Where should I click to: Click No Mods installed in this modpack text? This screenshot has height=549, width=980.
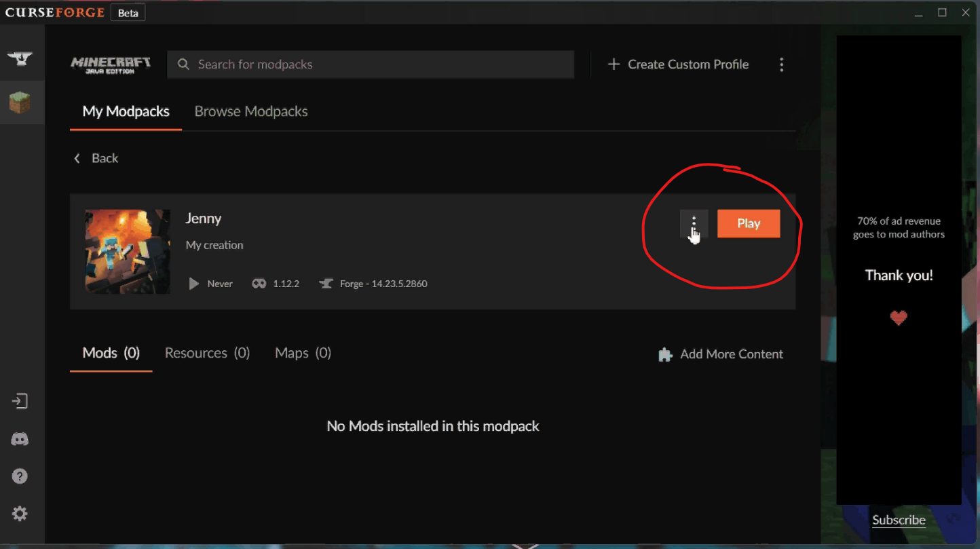(433, 426)
